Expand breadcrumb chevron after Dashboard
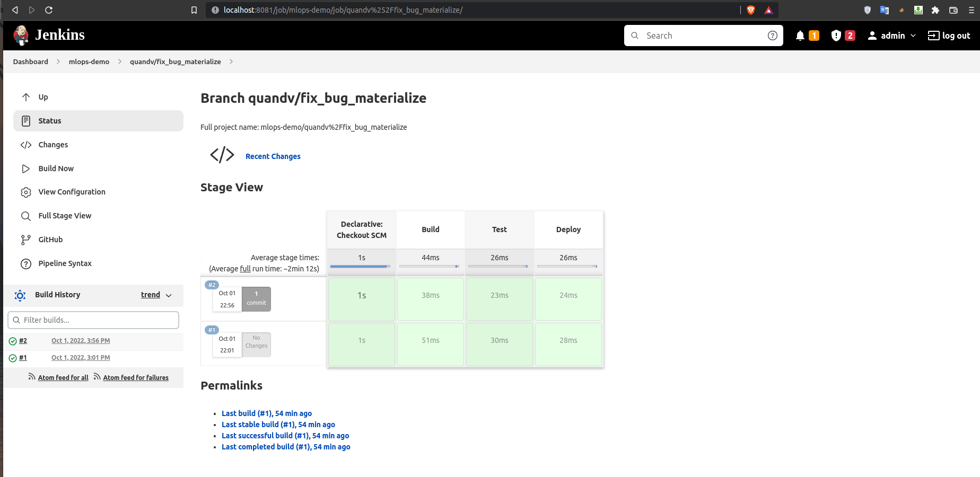The width and height of the screenshot is (980, 477). (x=58, y=61)
